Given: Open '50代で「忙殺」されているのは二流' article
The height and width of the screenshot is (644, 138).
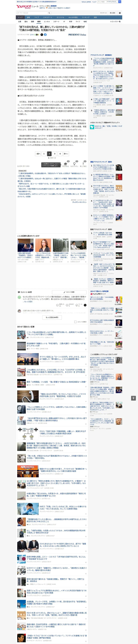Looking at the screenshot, I should click(x=63, y=507).
